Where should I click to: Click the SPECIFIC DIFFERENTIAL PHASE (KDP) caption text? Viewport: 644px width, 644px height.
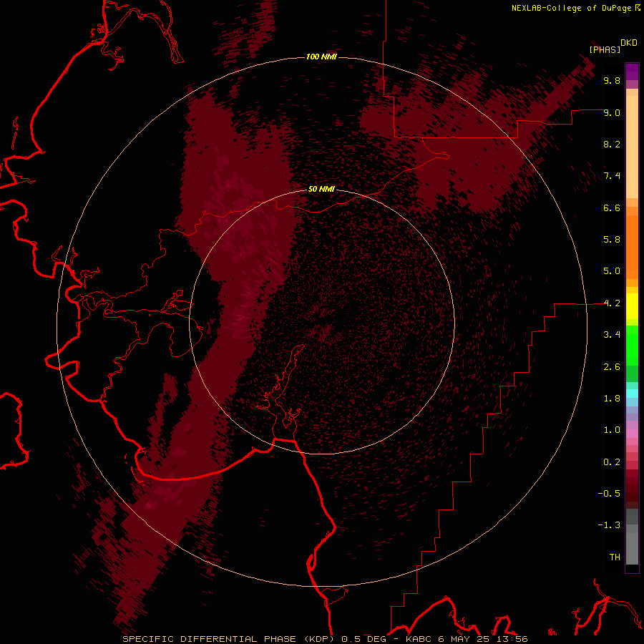pyautogui.click(x=228, y=639)
